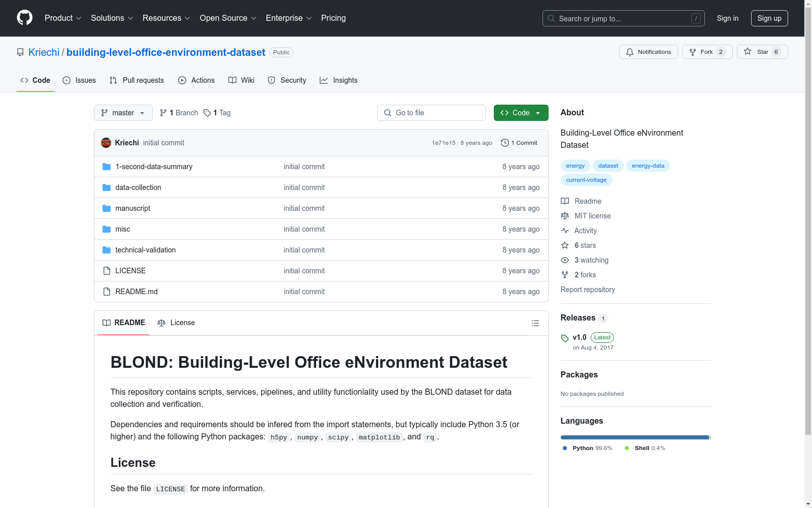Viewport: 812px width, 508px height.
Task: Click the technical-validation folder icon
Action: (107, 250)
